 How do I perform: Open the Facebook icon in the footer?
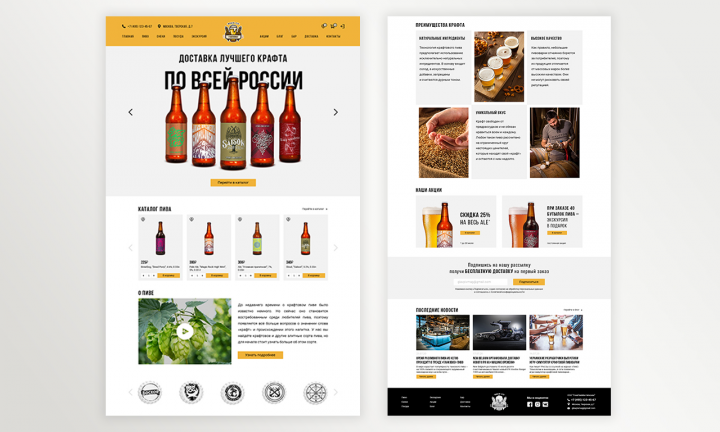tap(529, 404)
